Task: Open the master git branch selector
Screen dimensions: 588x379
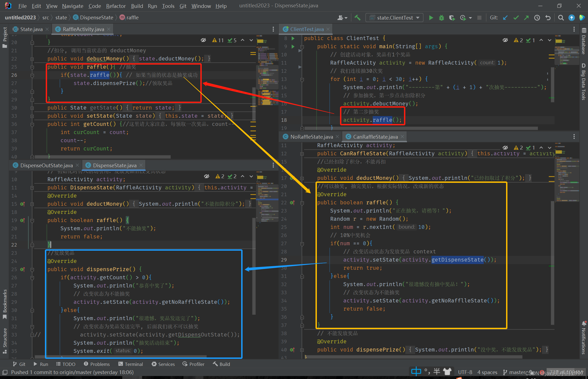Action: tap(516, 372)
